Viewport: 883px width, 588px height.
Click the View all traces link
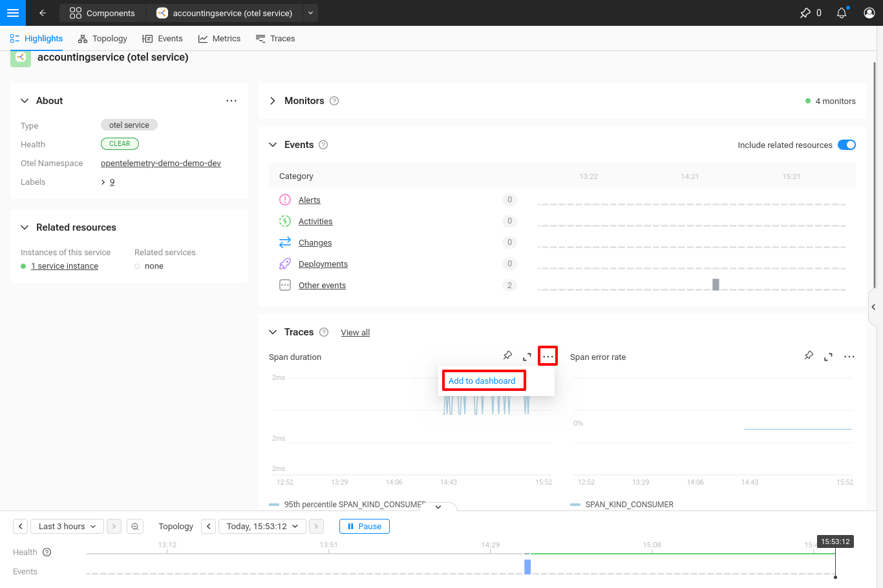355,332
